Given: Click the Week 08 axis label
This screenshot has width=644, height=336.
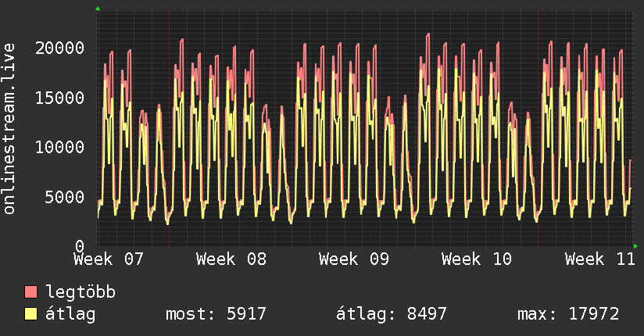Looking at the screenshot, I should pyautogui.click(x=231, y=259).
